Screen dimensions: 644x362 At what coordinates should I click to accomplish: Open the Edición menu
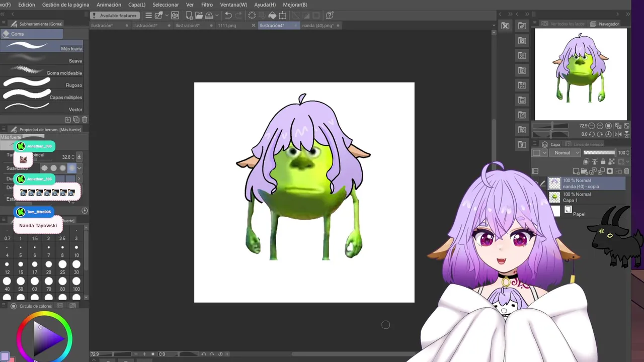click(27, 5)
